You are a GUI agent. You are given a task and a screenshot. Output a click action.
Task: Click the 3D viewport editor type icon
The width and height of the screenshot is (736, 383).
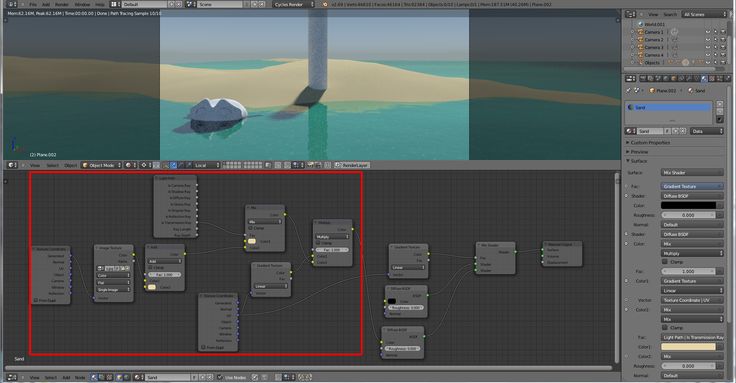click(11, 165)
